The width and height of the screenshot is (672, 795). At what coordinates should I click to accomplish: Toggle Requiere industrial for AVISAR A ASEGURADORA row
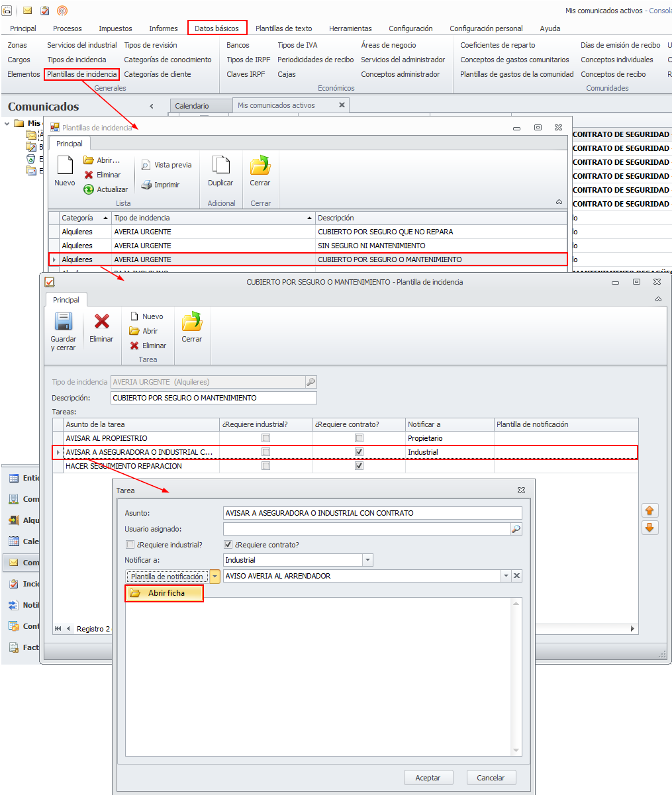click(x=265, y=452)
